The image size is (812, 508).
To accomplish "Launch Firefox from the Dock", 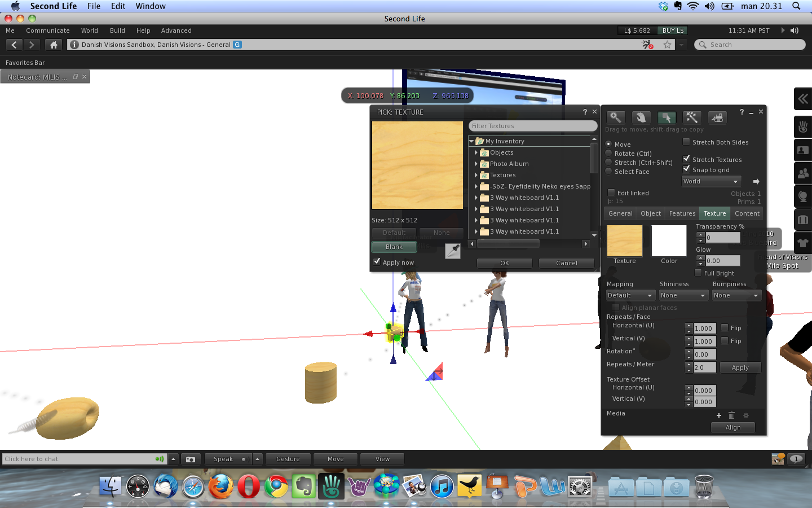I will [220, 486].
